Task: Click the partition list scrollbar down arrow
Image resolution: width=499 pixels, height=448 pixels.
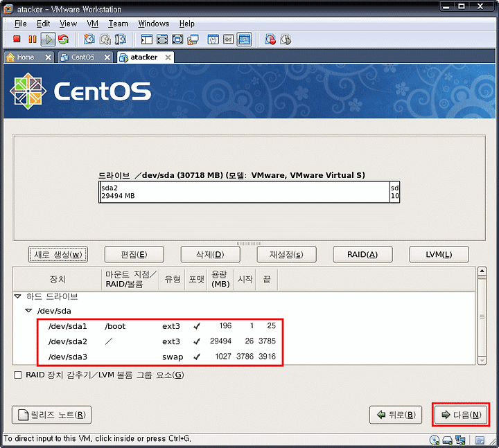Action: click(482, 361)
